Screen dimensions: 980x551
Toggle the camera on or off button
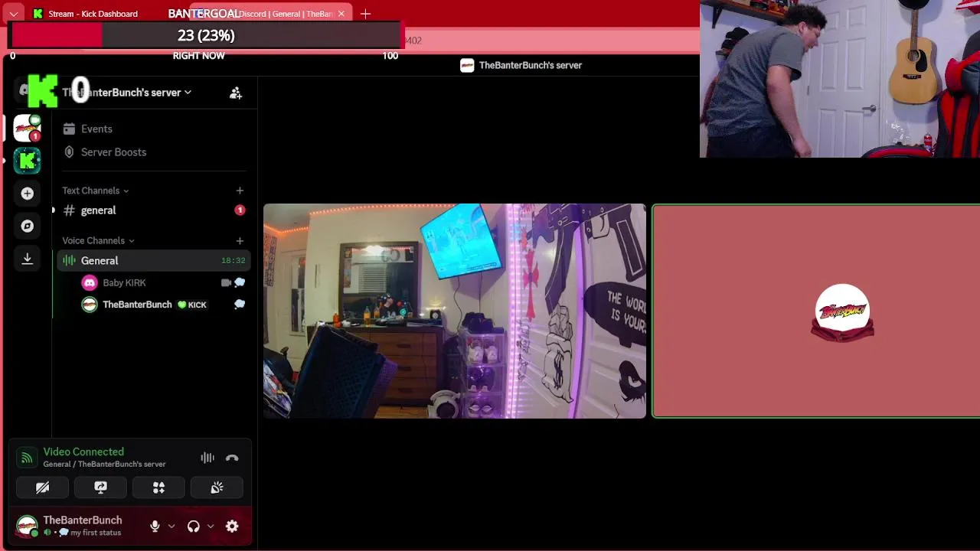(x=43, y=487)
